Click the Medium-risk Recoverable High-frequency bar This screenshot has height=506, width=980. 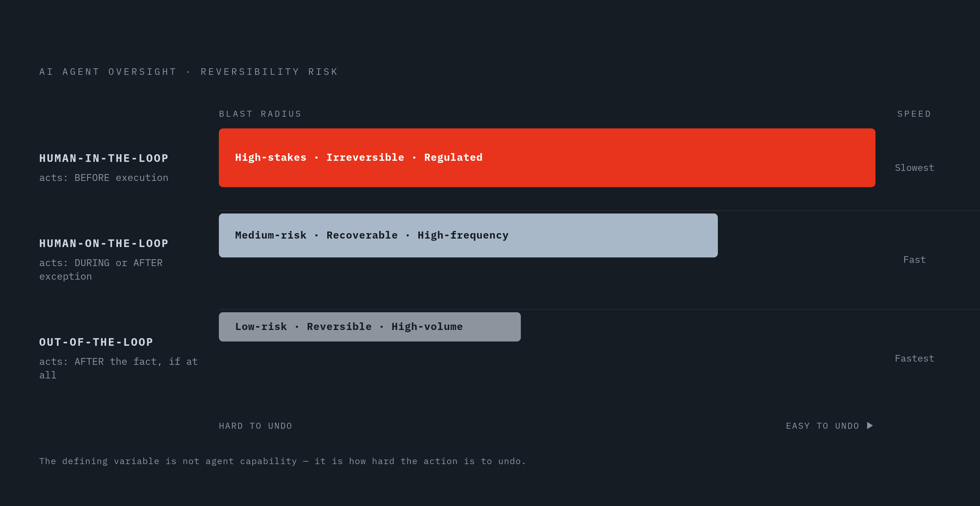pos(468,235)
